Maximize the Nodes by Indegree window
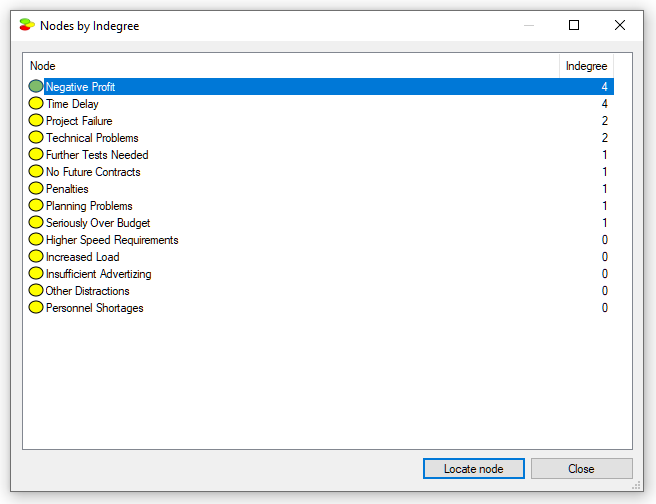The height and width of the screenshot is (504, 656). [574, 25]
